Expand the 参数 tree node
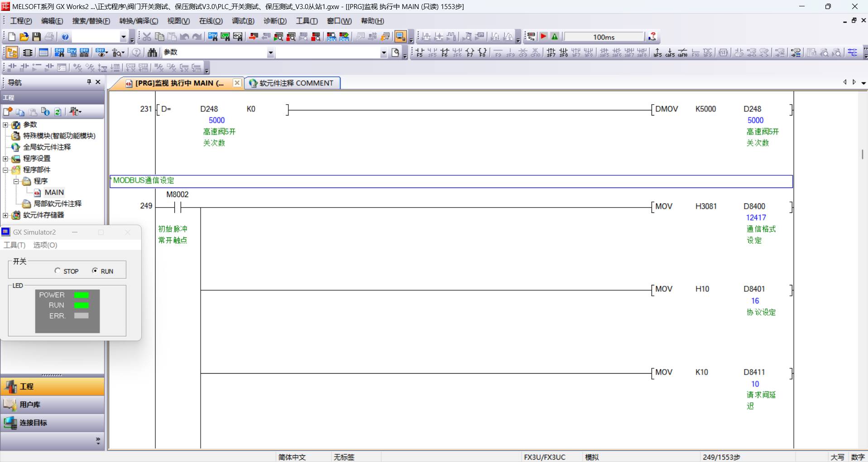Image resolution: width=868 pixels, height=462 pixels. (5, 125)
